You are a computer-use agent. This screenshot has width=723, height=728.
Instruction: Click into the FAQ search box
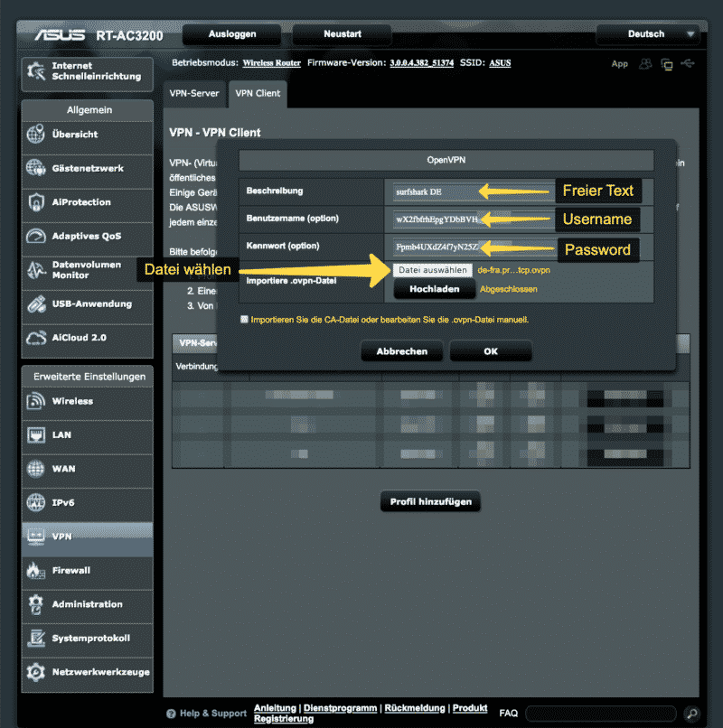(x=601, y=714)
